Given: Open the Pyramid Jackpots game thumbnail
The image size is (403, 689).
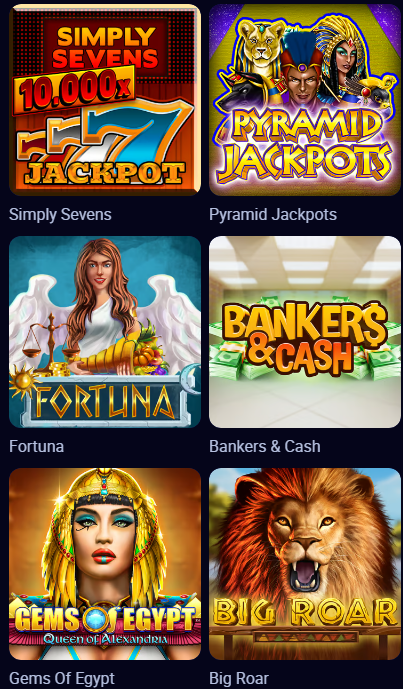Looking at the screenshot, I should point(305,100).
